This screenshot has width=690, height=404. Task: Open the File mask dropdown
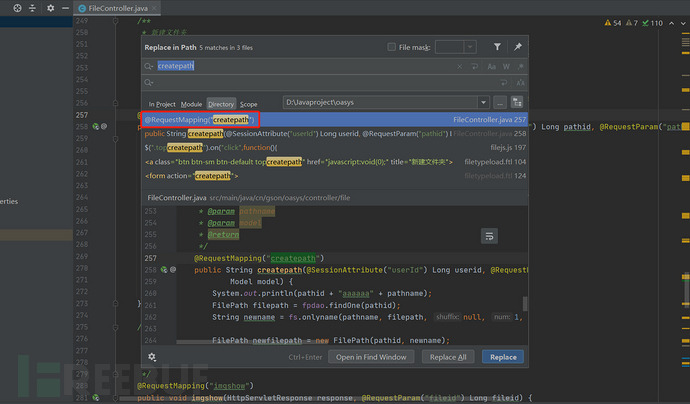(x=468, y=47)
